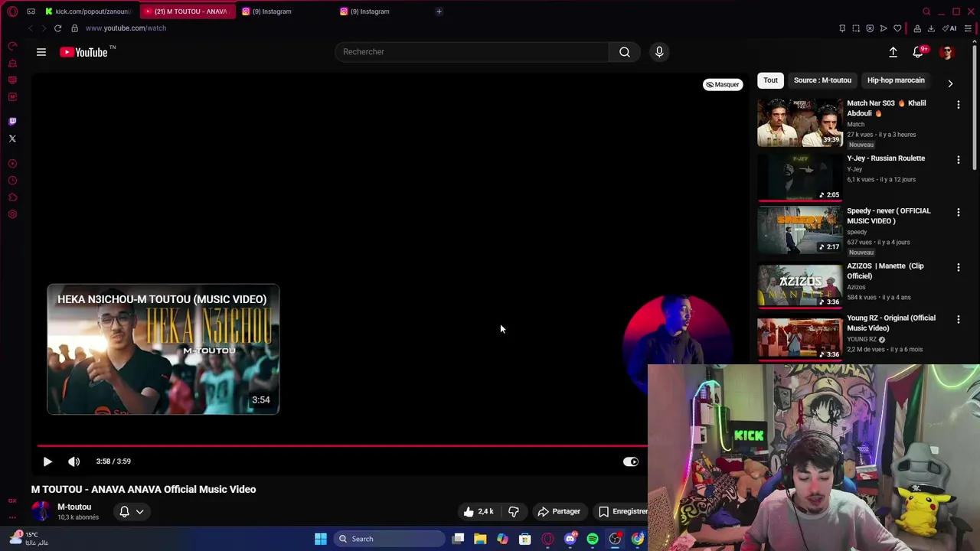Open browser downloads icon in toolbar
980x551 pixels.
(x=931, y=28)
